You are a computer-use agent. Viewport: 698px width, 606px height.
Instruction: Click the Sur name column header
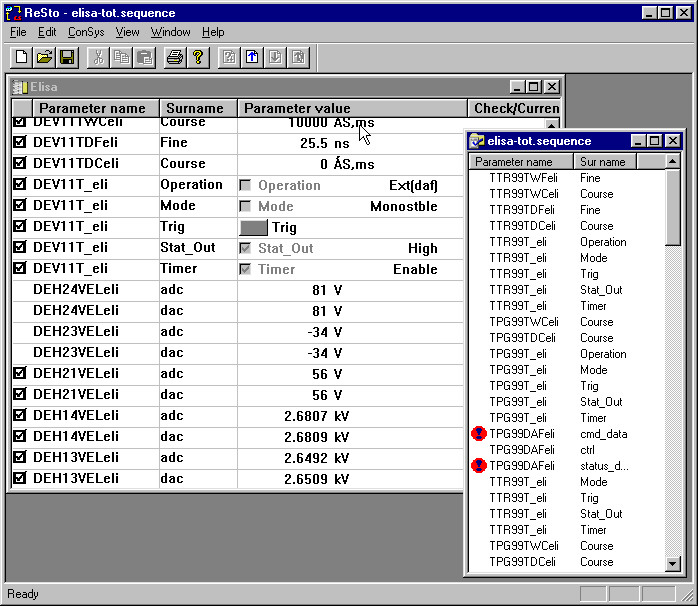[x=603, y=161]
